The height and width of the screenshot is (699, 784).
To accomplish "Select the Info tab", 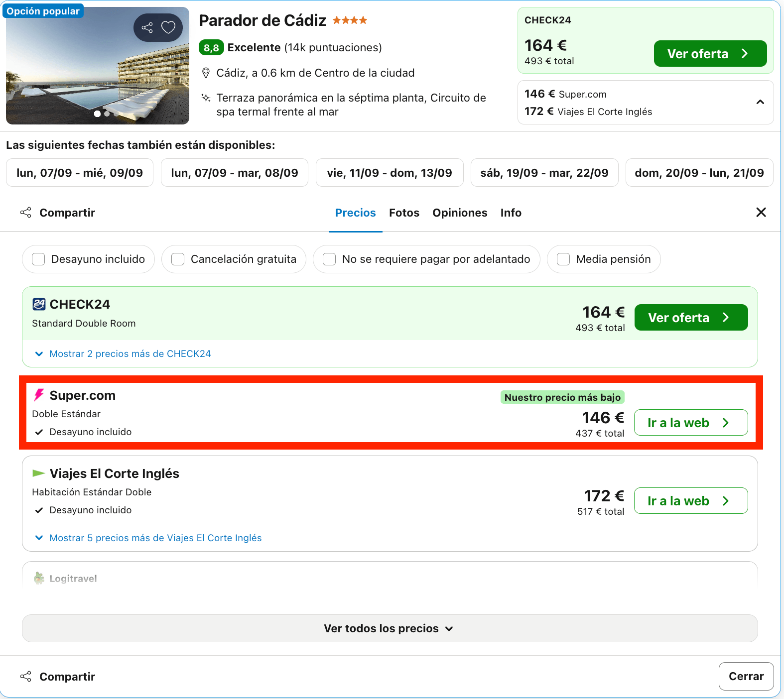I will coord(511,213).
